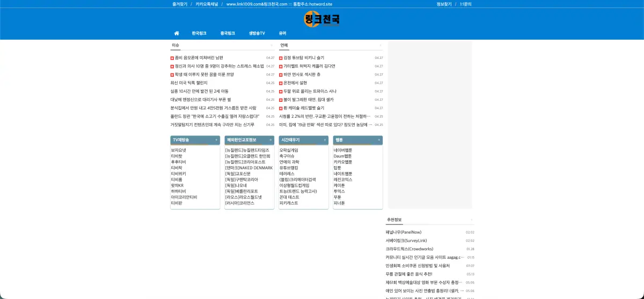Click the plus icon on TV재방송 panel

[x=216, y=140]
